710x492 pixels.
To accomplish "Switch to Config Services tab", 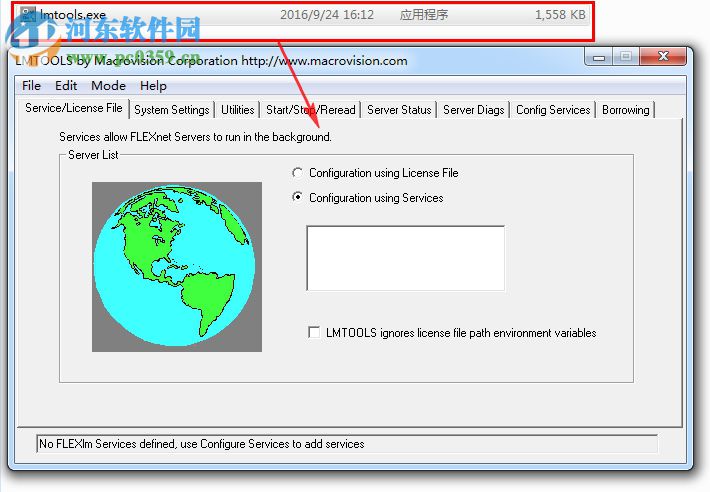I will click(x=553, y=110).
